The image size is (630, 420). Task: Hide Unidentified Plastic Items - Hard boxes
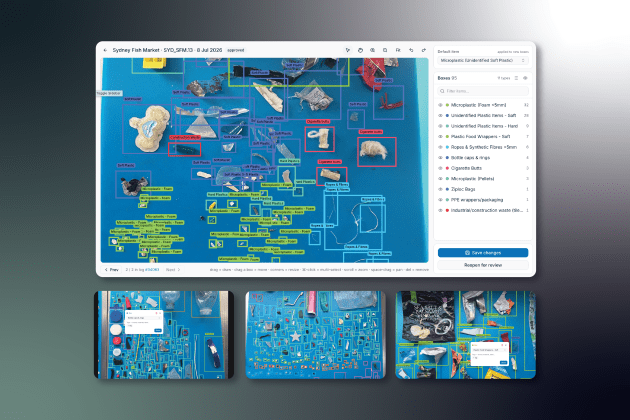(x=440, y=126)
